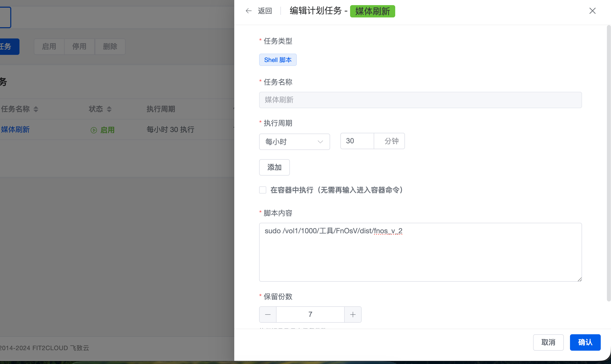
Task: Click the back arrow beside 返回
Action: click(248, 11)
